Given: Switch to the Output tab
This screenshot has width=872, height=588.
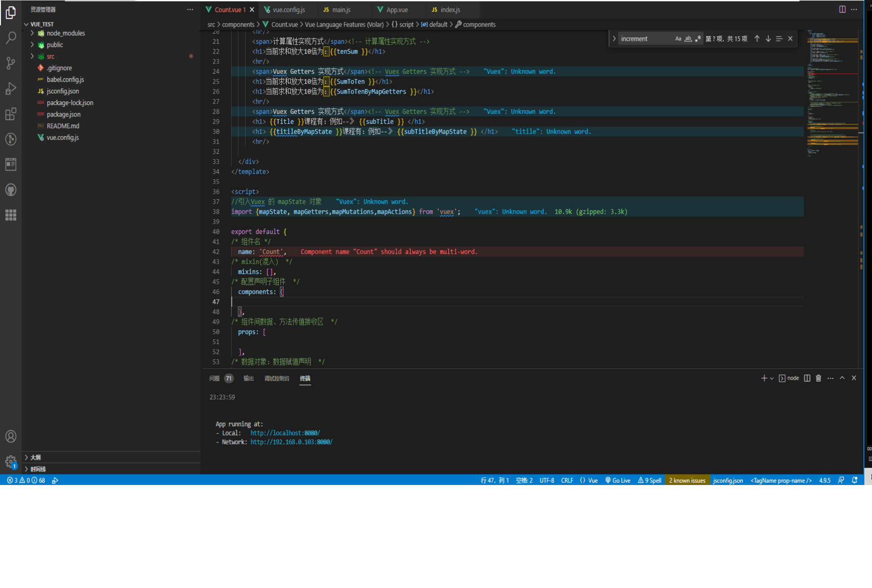Looking at the screenshot, I should pyautogui.click(x=248, y=378).
